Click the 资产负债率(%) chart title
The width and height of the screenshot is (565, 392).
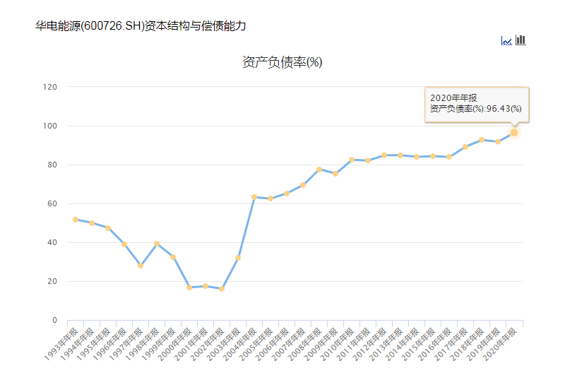click(282, 62)
